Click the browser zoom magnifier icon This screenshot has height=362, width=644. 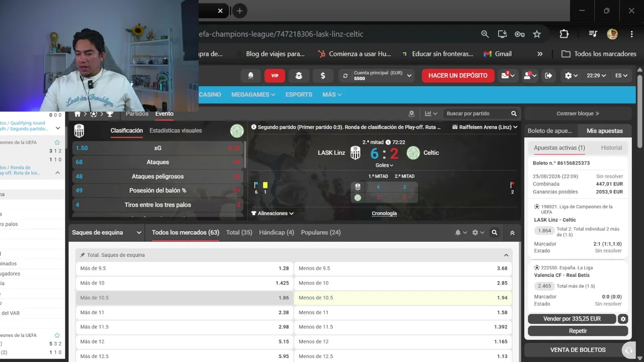[485, 34]
